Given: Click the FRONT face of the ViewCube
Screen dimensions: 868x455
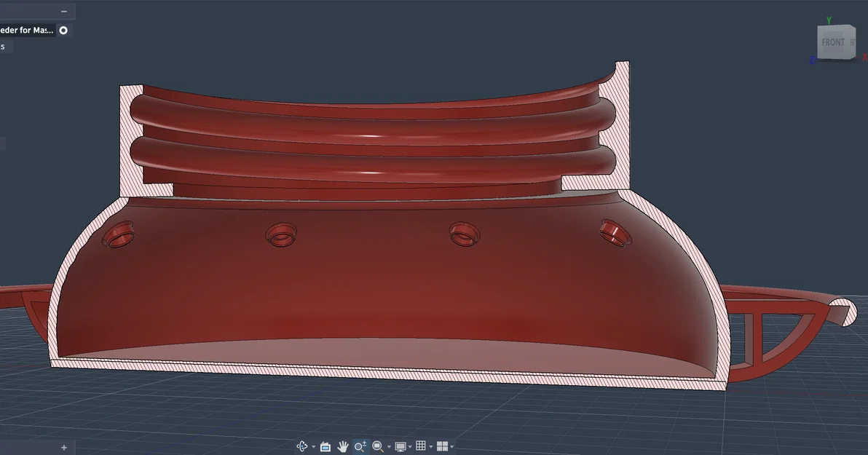Looking at the screenshot, I should pyautogui.click(x=832, y=42).
